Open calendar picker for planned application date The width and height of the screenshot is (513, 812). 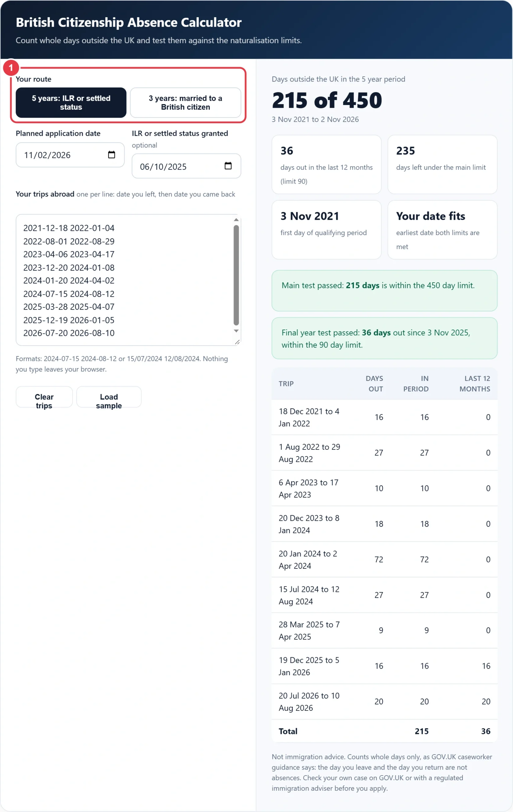point(111,155)
